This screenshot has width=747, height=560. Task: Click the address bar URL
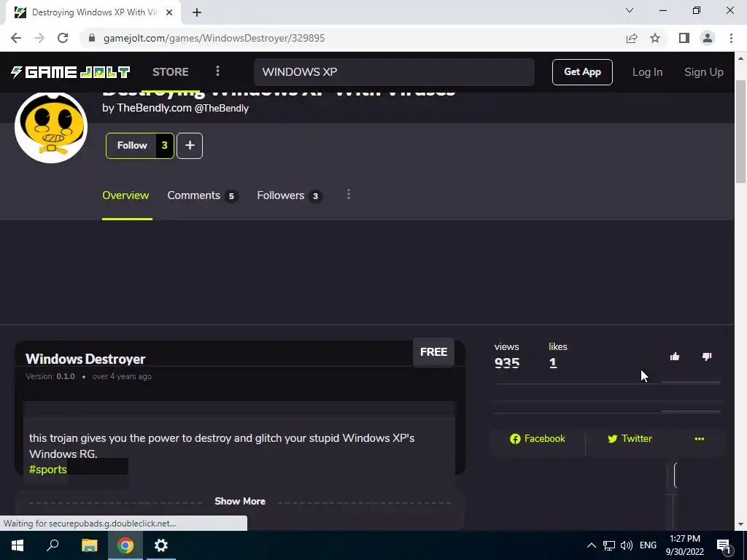click(x=214, y=38)
